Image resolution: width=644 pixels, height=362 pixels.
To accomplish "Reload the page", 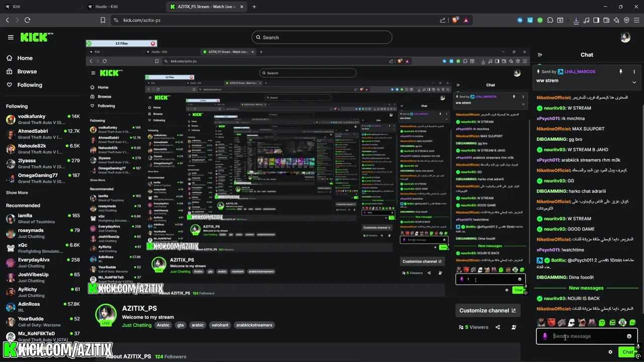I will click(x=27, y=20).
